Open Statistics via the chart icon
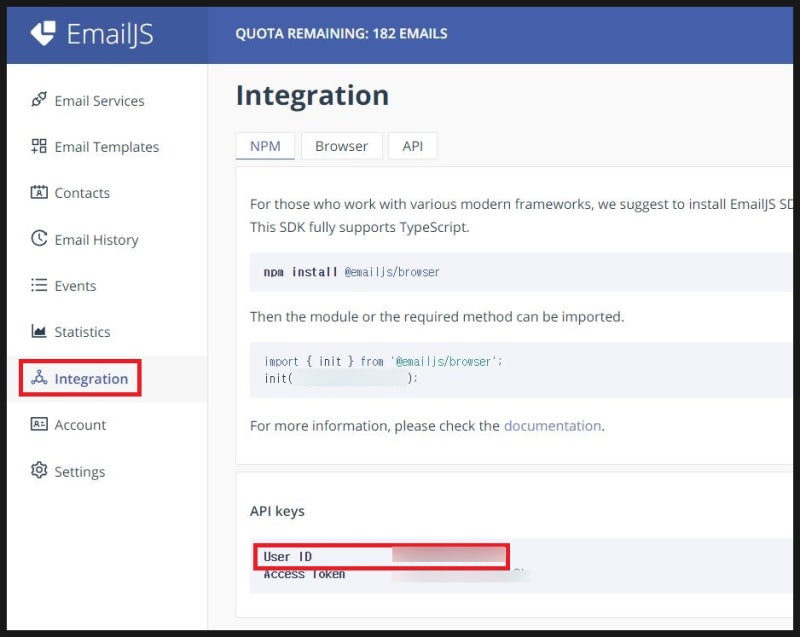Image resolution: width=800 pixels, height=637 pixels. (x=38, y=331)
